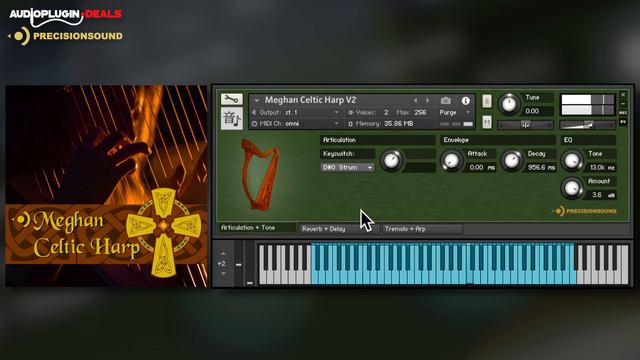The image size is (640, 360).
Task: Click the harp image in the instrument
Action: point(260,175)
